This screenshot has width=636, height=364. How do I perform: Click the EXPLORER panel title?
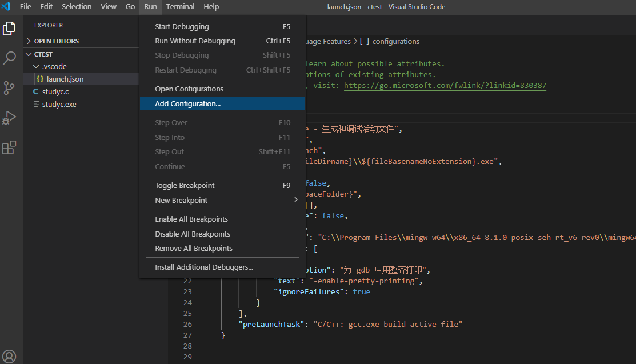coord(48,25)
